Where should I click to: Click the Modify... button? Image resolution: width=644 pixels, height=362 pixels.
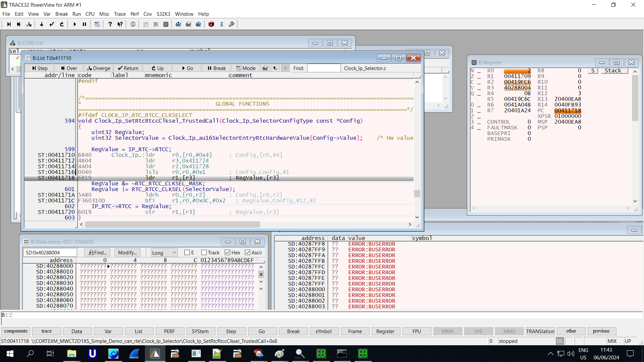pyautogui.click(x=127, y=252)
